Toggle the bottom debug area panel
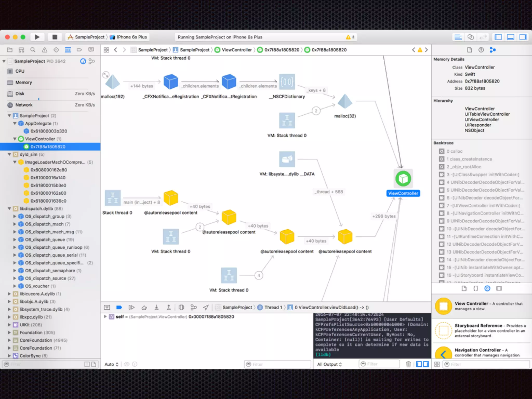The height and width of the screenshot is (399, 532). (510, 37)
